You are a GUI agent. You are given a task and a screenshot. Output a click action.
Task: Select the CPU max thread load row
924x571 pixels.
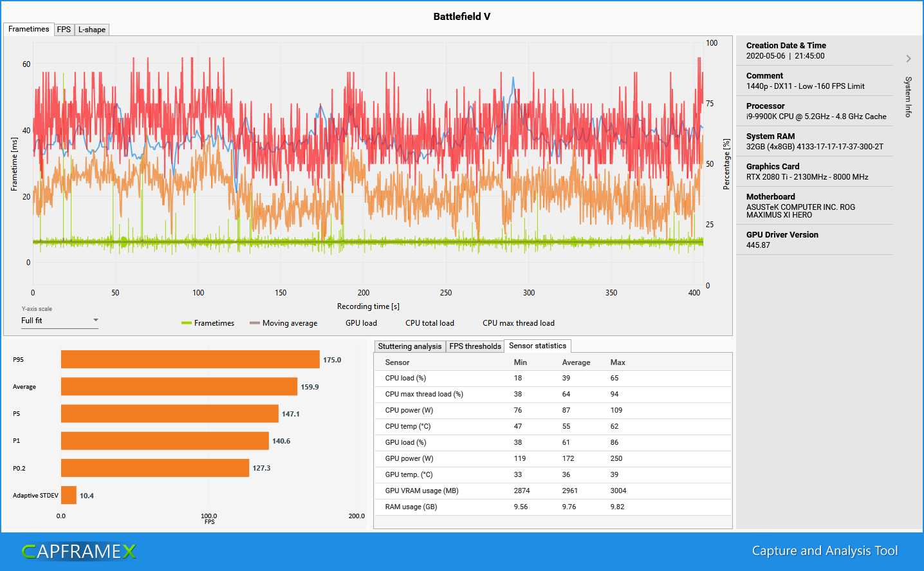click(553, 395)
